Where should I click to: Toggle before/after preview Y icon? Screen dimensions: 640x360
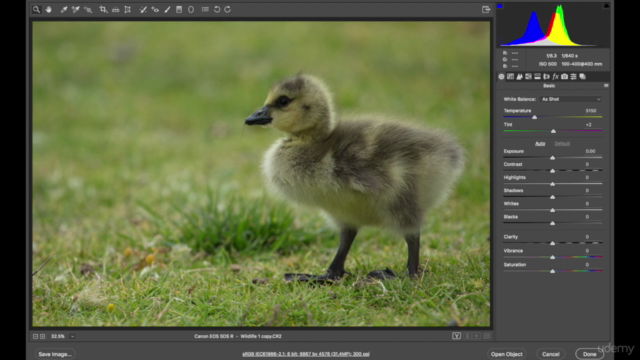pyautogui.click(x=456, y=336)
